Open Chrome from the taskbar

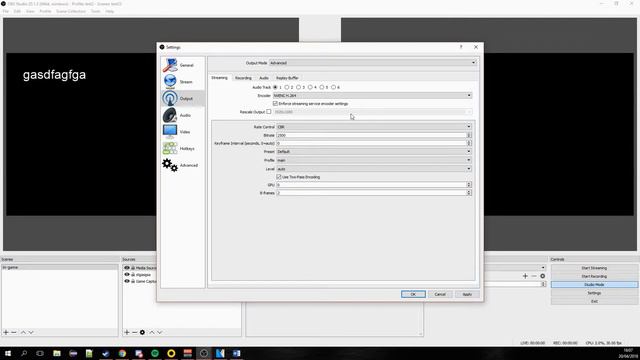click(x=122, y=353)
